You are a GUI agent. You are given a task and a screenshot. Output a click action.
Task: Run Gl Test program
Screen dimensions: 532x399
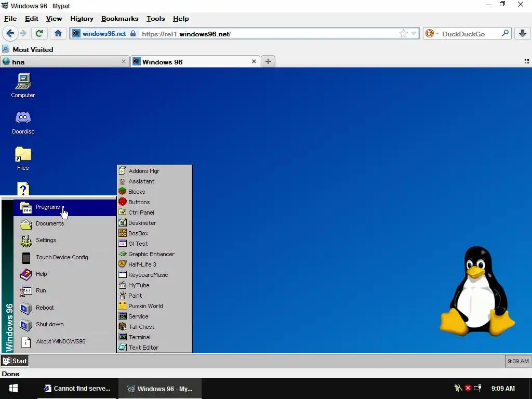[x=154, y=244]
